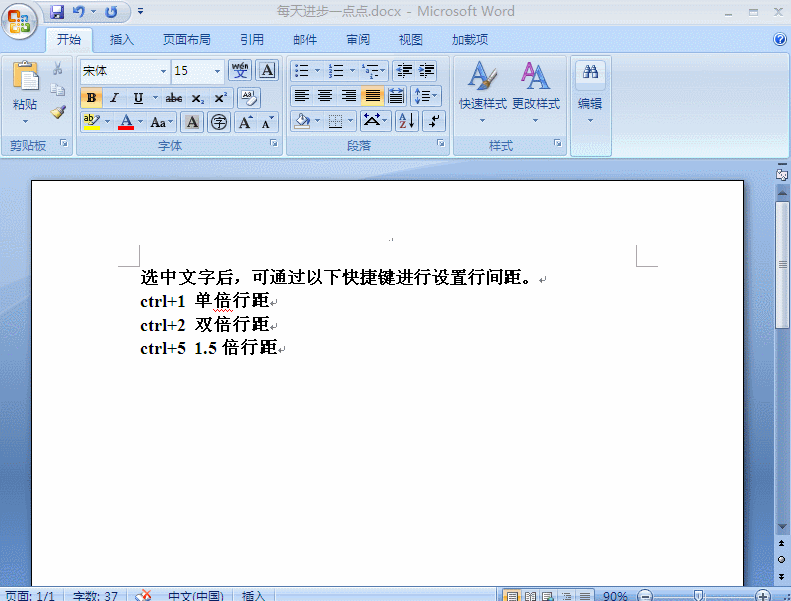Justify the paragraph text
Screen dimensions: 791x601
(x=372, y=95)
